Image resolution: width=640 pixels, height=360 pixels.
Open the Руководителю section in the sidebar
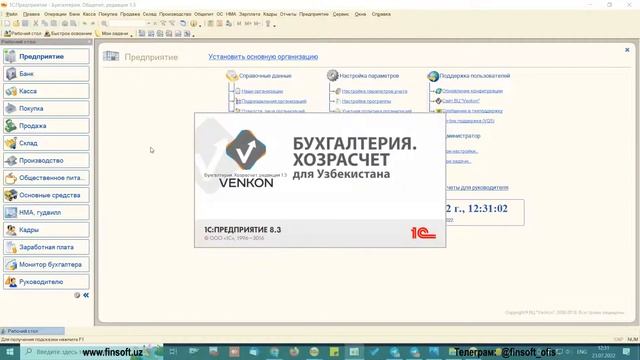(x=46, y=282)
